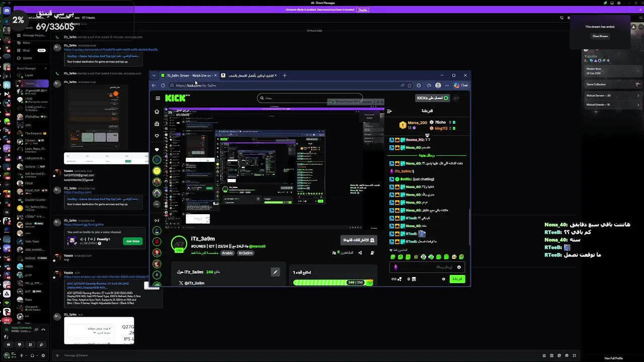Click the report user icon under stream
Image resolution: width=644 pixels, height=362 pixels.
372,253
